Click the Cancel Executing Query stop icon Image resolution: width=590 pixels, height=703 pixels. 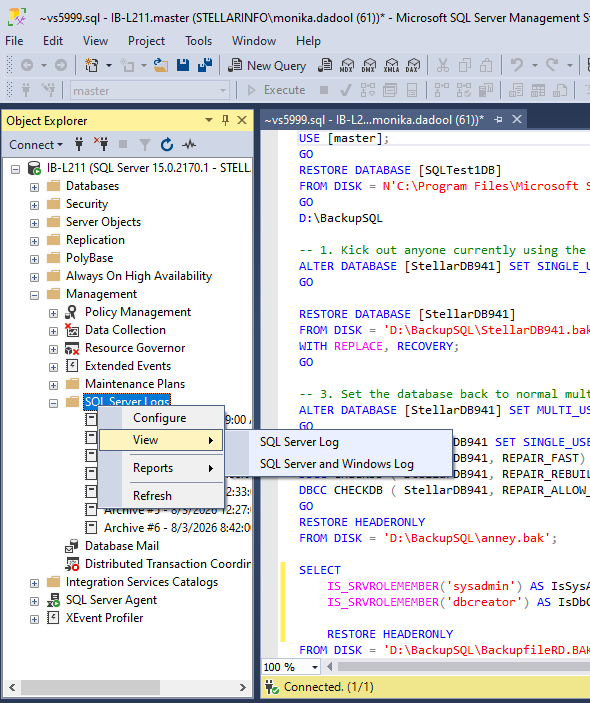(x=324, y=90)
